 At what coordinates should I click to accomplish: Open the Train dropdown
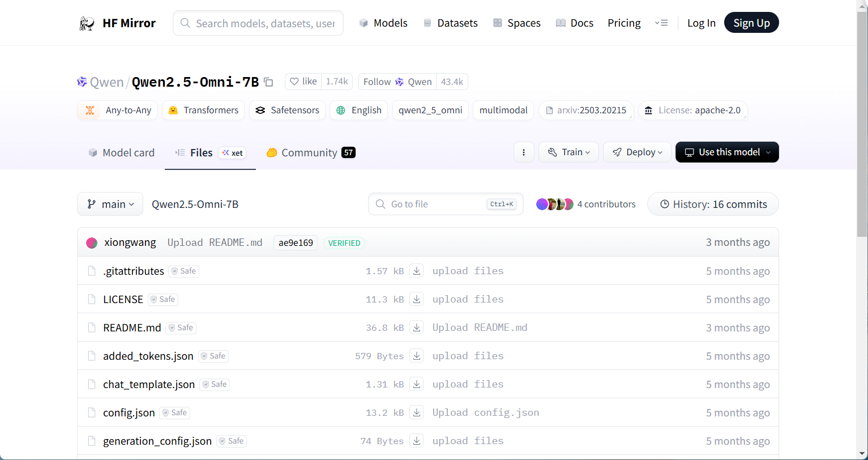pos(569,152)
